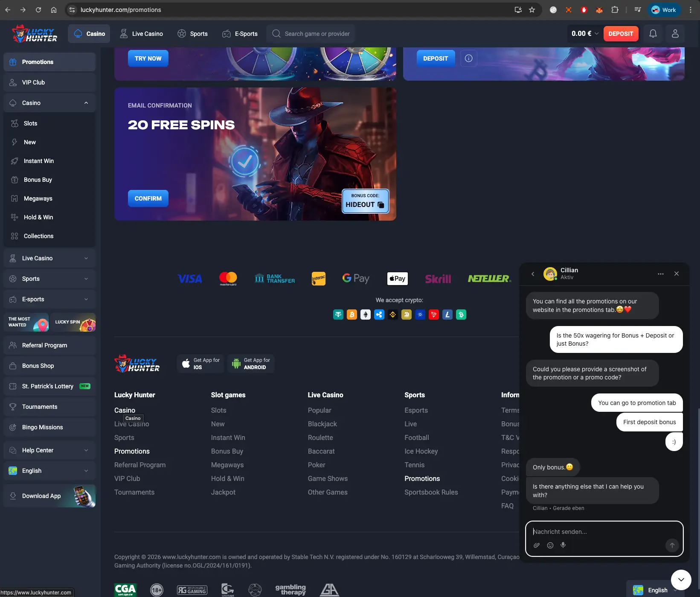Select the E-Sports top navigation tab
The image size is (700, 597).
240,34
